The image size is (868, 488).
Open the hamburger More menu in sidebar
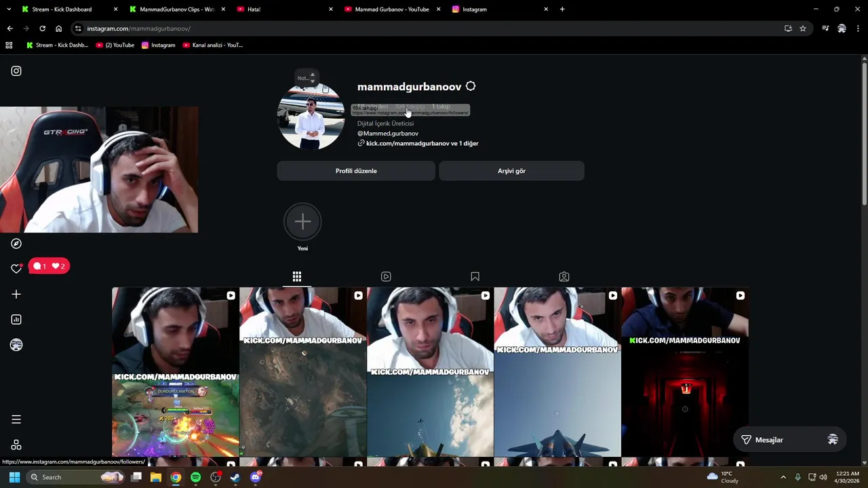pos(16,420)
